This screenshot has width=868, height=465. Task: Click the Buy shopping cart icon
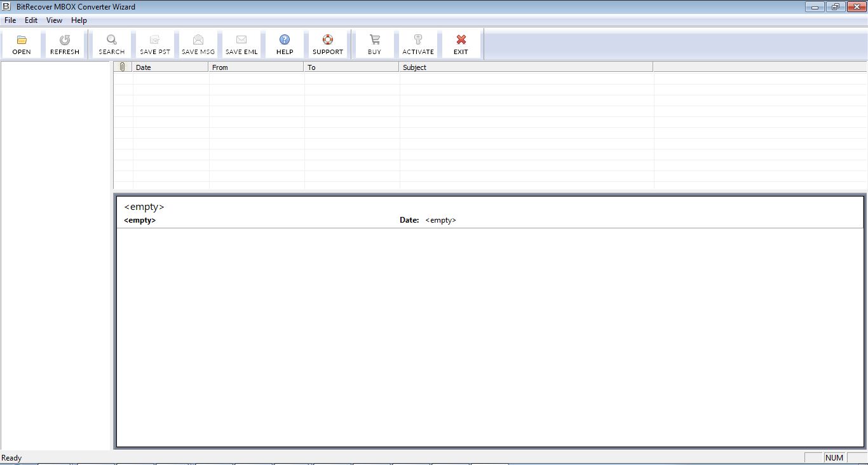(x=374, y=45)
